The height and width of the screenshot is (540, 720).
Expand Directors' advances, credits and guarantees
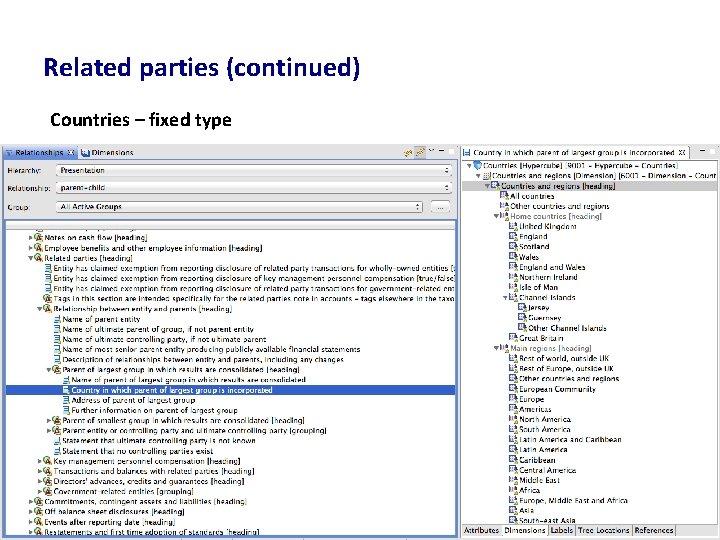[40, 481]
